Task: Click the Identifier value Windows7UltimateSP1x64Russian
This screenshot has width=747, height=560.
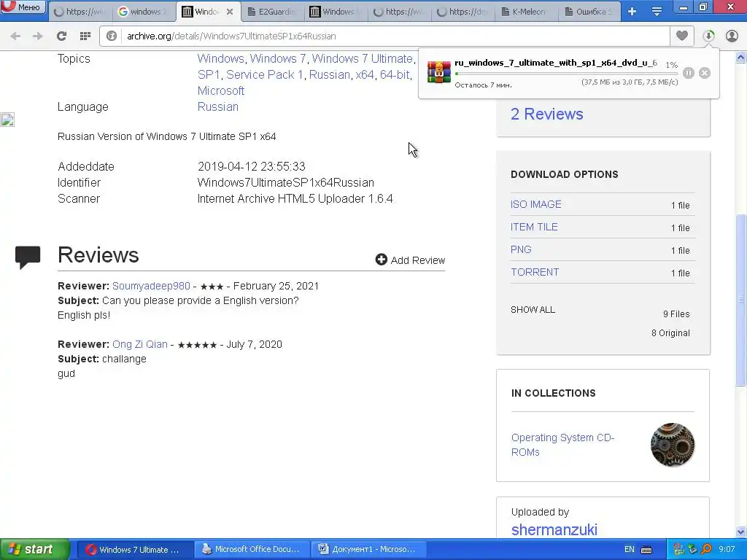Action: [286, 183]
